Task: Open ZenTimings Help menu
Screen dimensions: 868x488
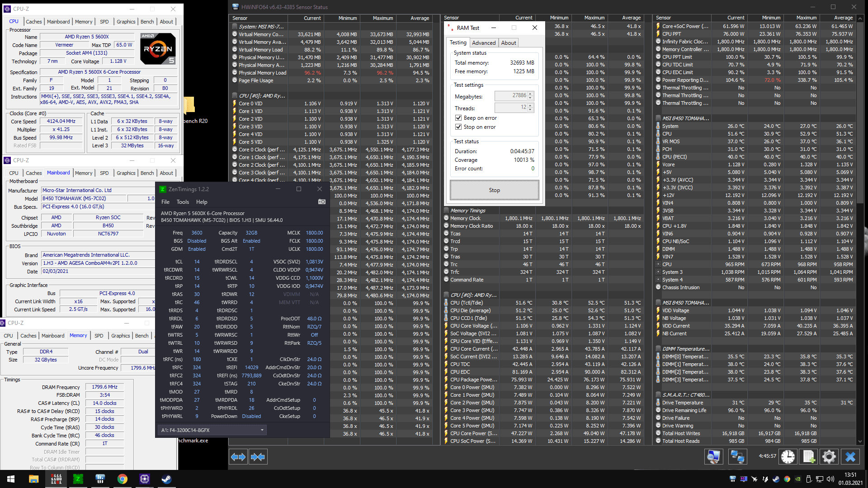Action: tap(202, 202)
